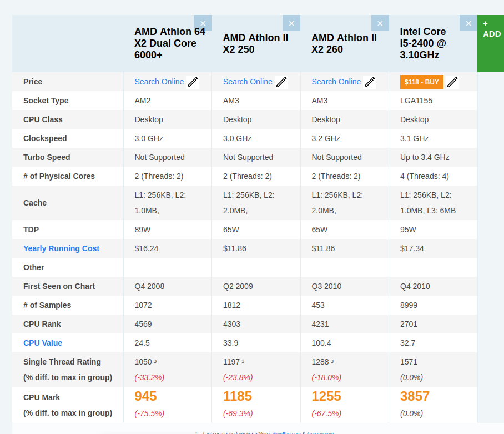
Task: Click yearly cost $17.34
Action: (412, 248)
